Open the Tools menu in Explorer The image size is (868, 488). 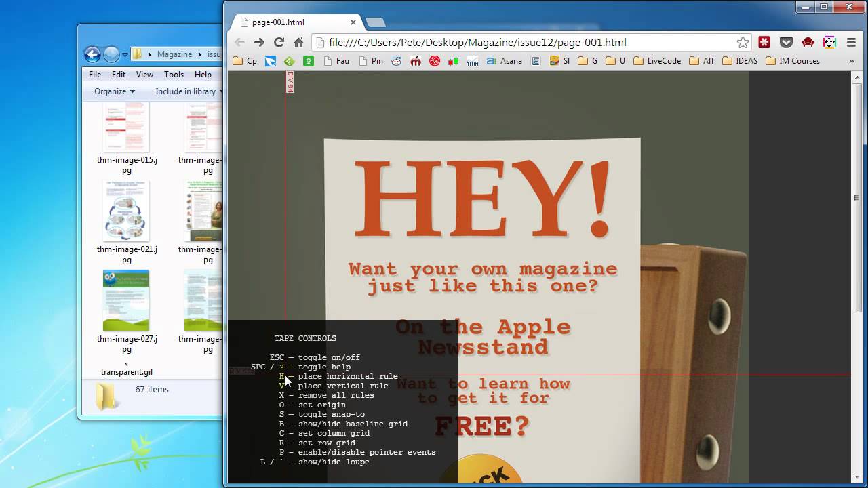[x=174, y=75]
